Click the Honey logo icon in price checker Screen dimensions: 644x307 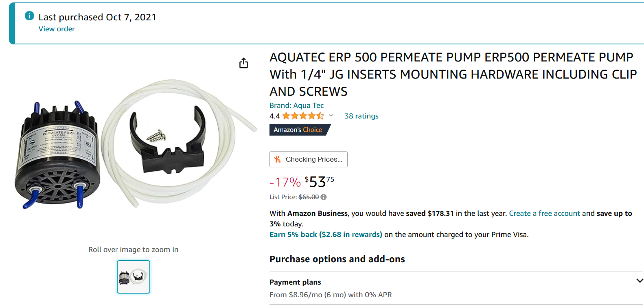point(278,159)
